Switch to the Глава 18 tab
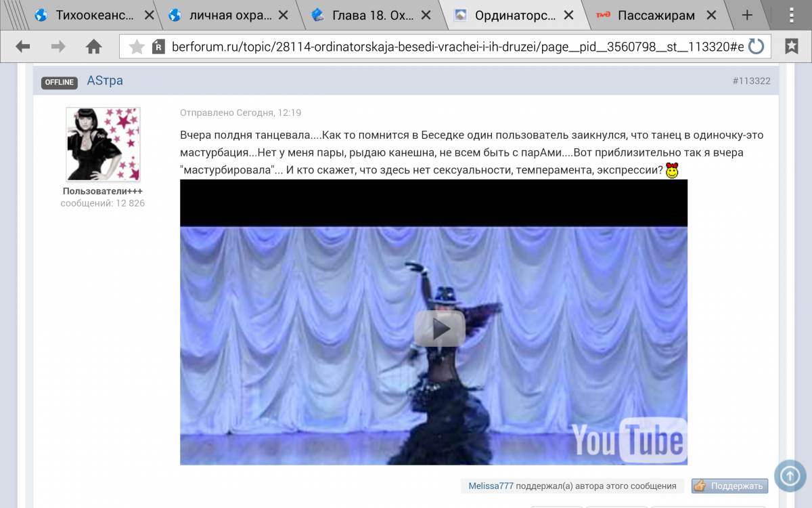The height and width of the screenshot is (508, 812). click(372, 15)
